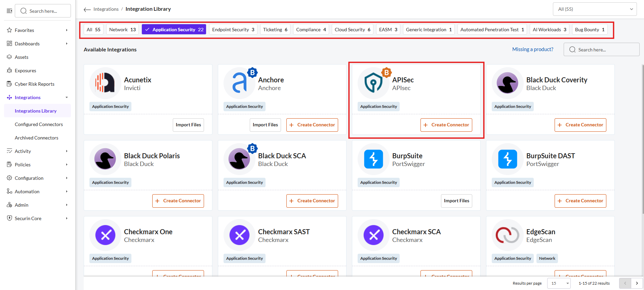
Task: Expand the Admin menu arrow
Action: coord(67,205)
